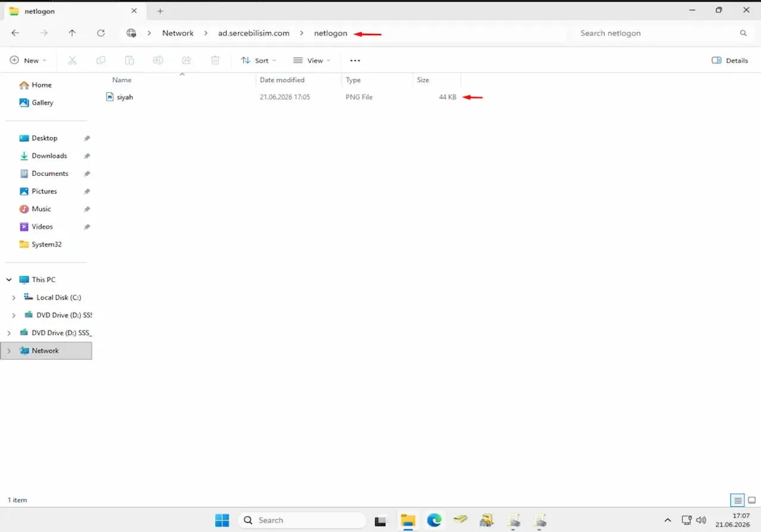The height and width of the screenshot is (532, 761).
Task: Click the network globe icon in address bar
Action: click(131, 33)
